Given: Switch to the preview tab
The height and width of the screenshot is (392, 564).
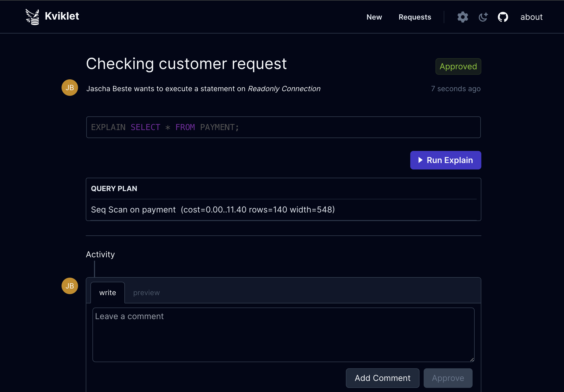Looking at the screenshot, I should click(146, 293).
